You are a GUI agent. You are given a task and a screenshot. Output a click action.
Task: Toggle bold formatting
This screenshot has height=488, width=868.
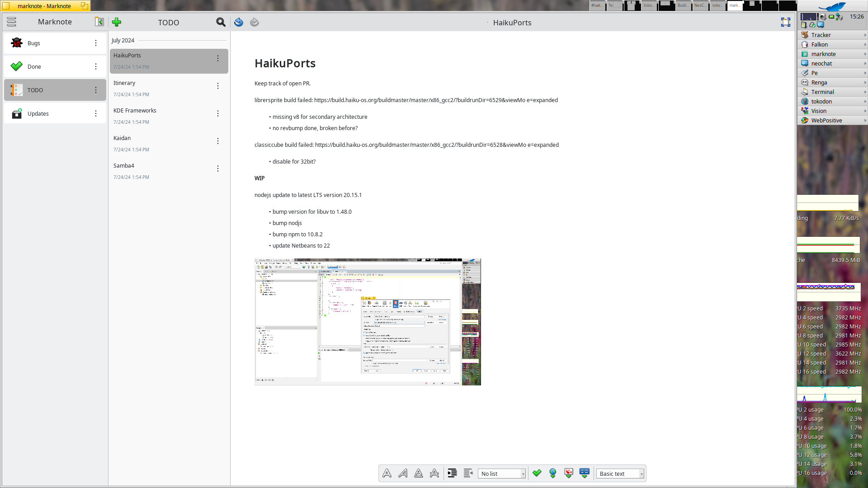(x=387, y=473)
